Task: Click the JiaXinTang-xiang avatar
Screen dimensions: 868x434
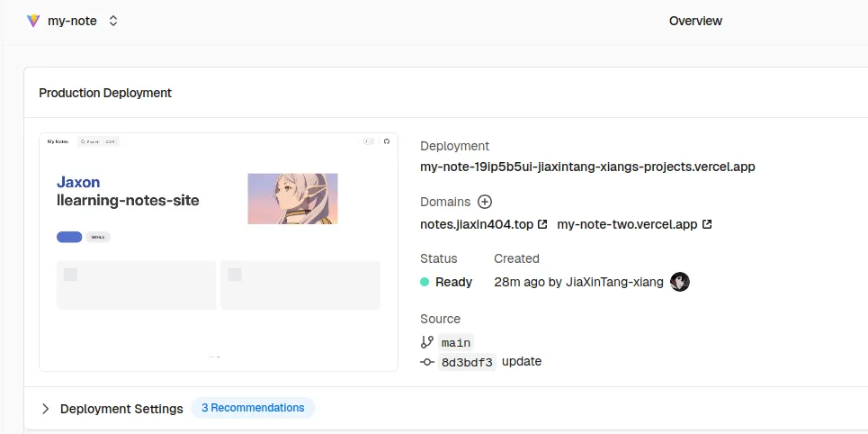Action: [680, 282]
